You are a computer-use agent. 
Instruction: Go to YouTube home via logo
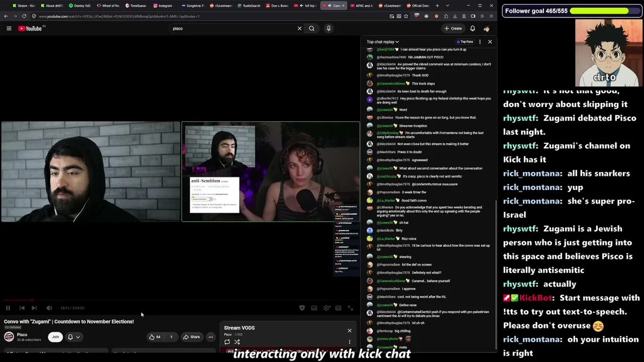click(x=30, y=29)
